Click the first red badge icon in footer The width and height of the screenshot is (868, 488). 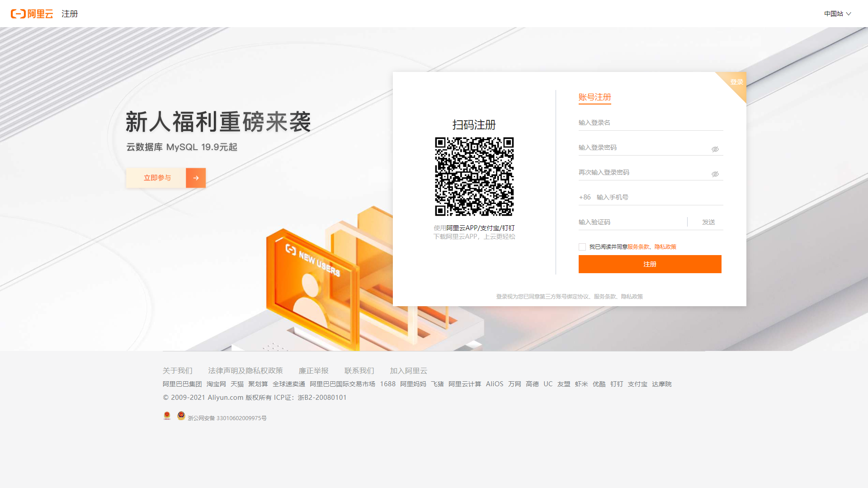[x=167, y=416]
